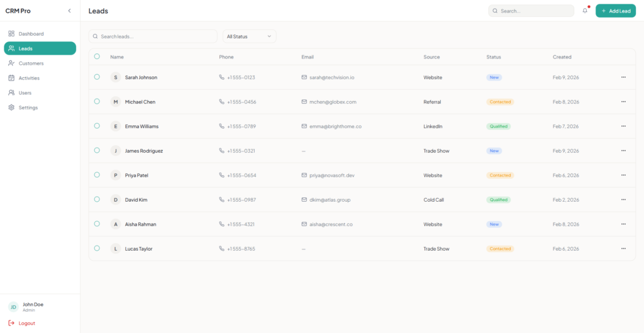Select the checkbox for Michael Chen
This screenshot has height=333, width=644.
tap(97, 101)
